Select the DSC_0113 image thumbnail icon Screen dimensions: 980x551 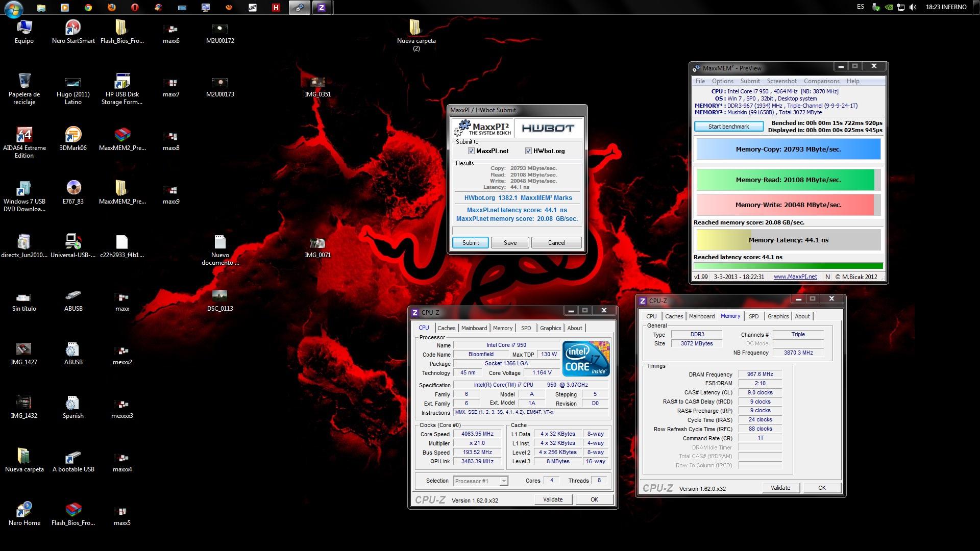tap(220, 299)
